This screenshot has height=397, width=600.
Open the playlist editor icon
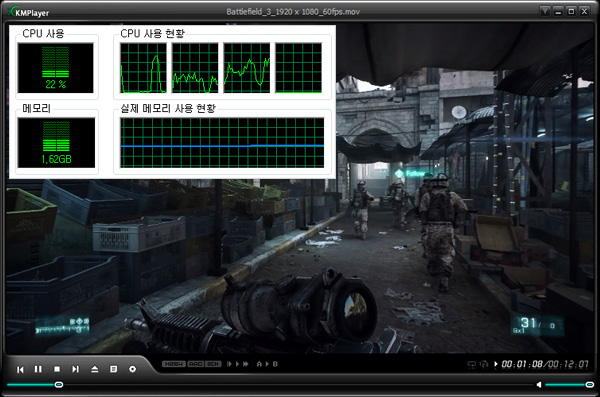pyautogui.click(x=113, y=369)
